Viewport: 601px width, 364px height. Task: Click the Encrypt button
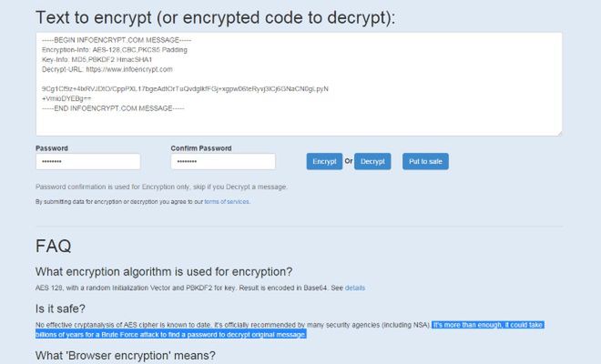pyautogui.click(x=324, y=161)
